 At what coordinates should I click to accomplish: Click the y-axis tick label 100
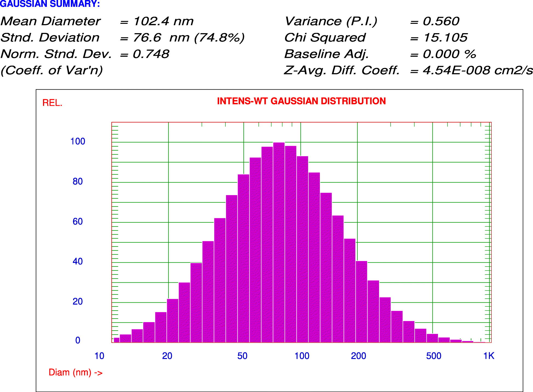pyautogui.click(x=78, y=141)
